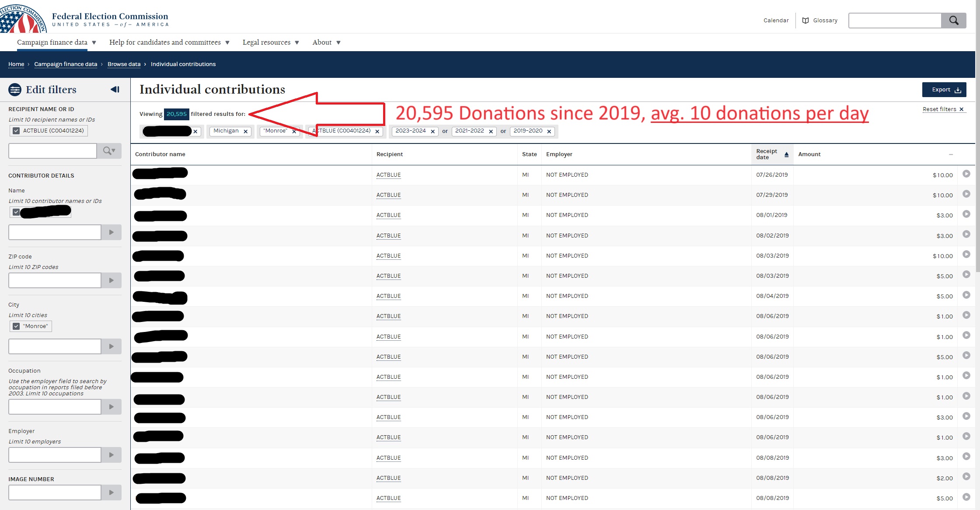Remove the "Monroe" filter tag

click(x=294, y=132)
